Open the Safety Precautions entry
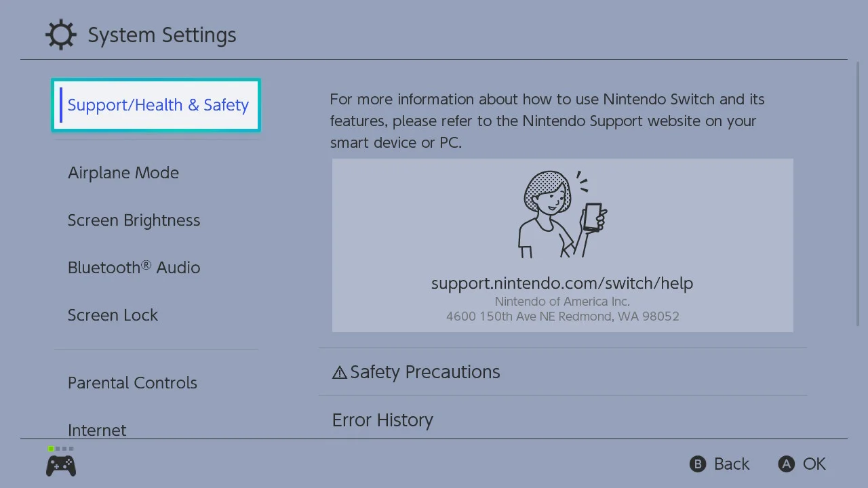Image resolution: width=868 pixels, height=488 pixels. click(x=562, y=372)
